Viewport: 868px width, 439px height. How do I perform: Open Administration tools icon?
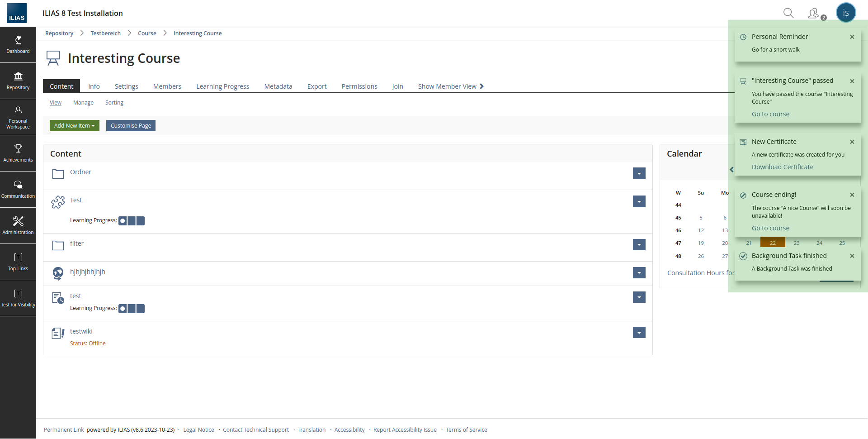[18, 225]
